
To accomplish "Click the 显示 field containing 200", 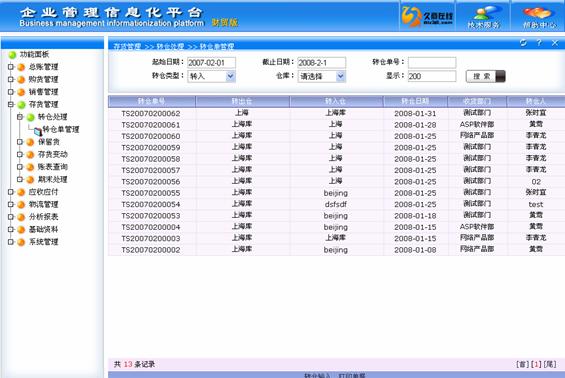I will pos(432,76).
